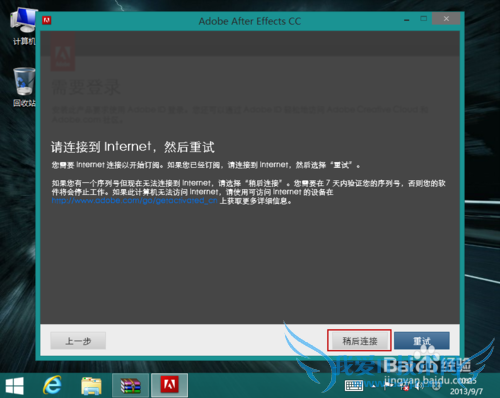Click the Adobe icon in the title bar
The height and width of the screenshot is (398, 500).
(47, 21)
